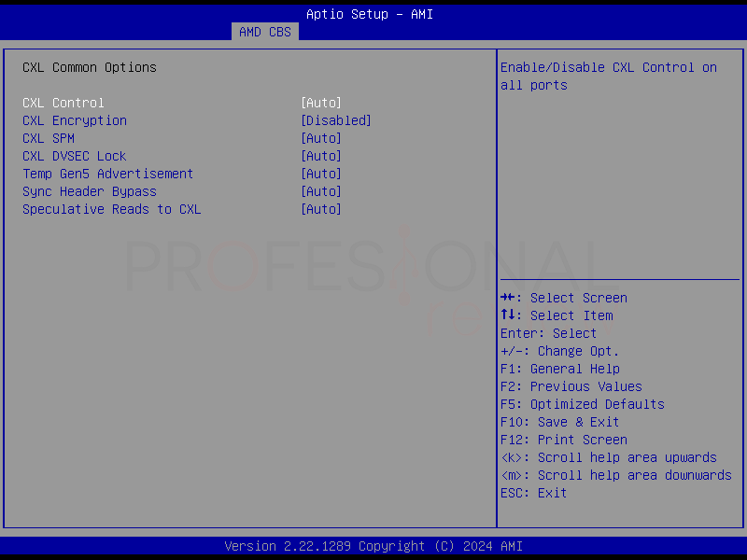Click the 'Enable/Disable CXL Control on' help text
Viewport: 747px width, 560px height.
[609, 67]
